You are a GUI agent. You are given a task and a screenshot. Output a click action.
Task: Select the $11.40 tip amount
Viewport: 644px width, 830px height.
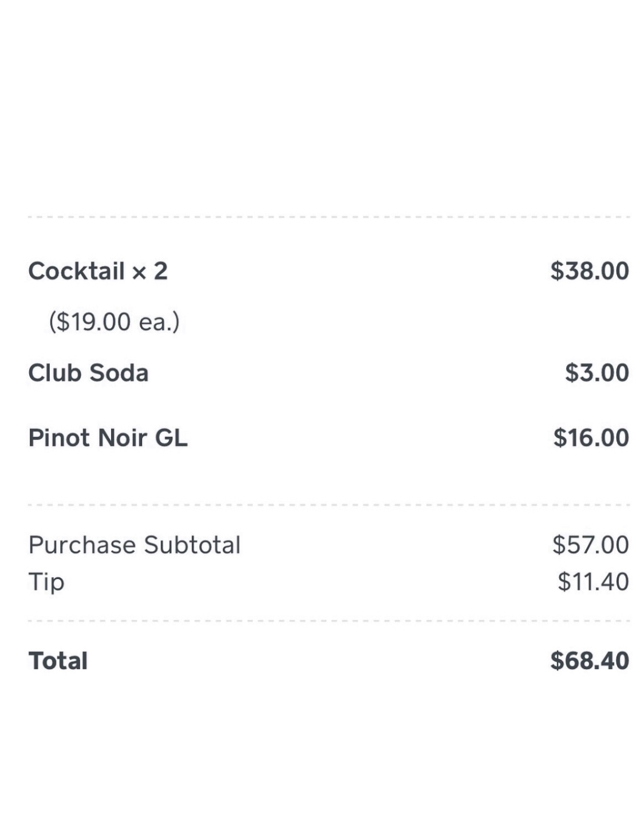[x=593, y=582]
